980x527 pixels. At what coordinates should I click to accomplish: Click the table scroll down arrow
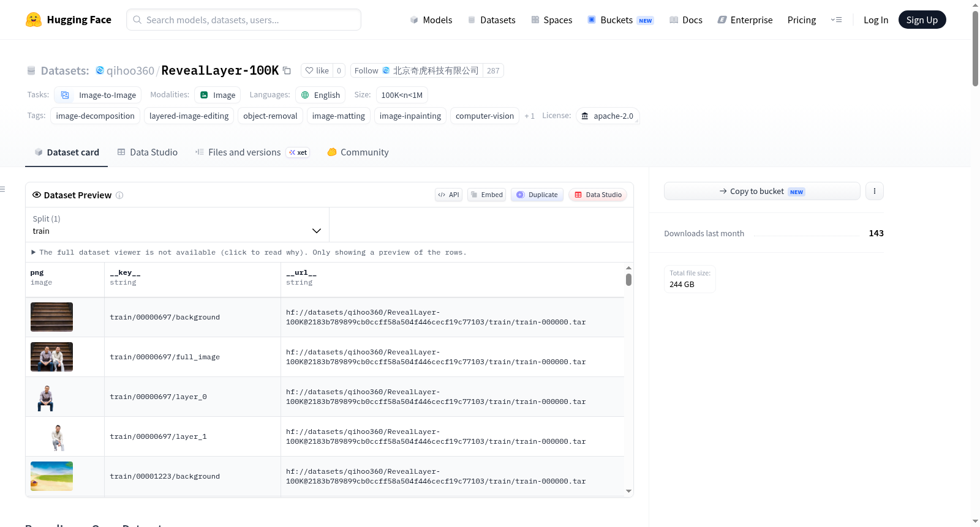click(628, 491)
